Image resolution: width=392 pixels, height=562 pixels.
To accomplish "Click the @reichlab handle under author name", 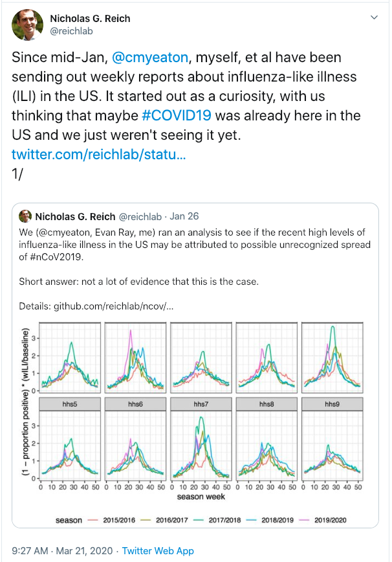I will tap(72, 31).
